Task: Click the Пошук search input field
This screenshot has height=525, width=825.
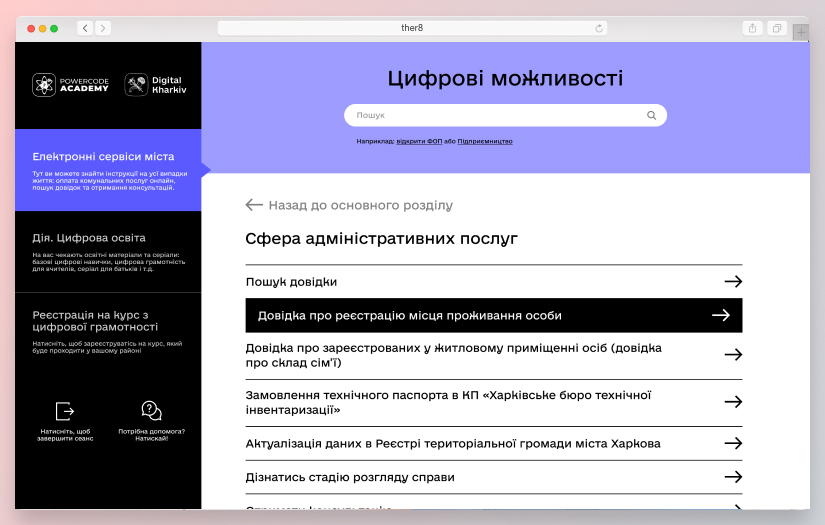Action: point(505,115)
